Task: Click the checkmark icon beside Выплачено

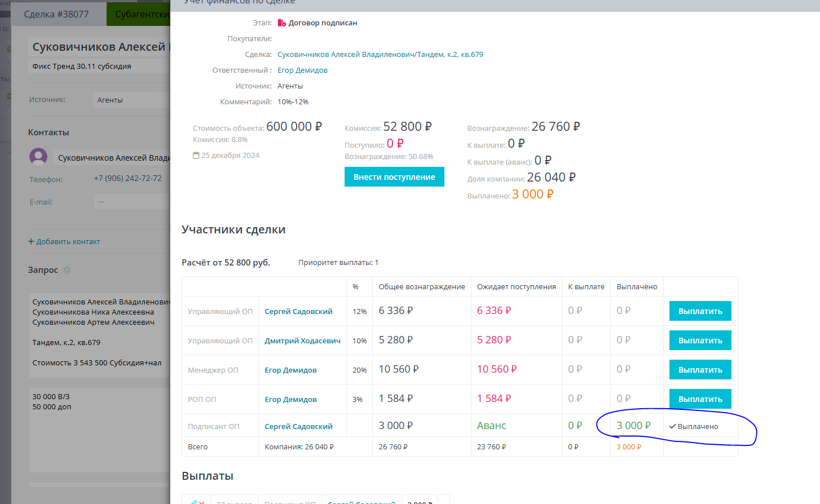Action: coord(672,427)
